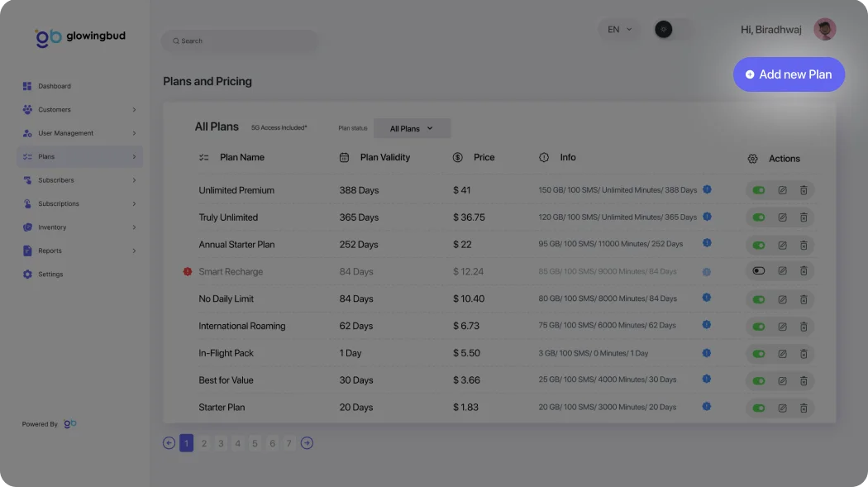Open the All Plans status dropdown
Viewport: 868px width, 487px height.
tap(412, 129)
